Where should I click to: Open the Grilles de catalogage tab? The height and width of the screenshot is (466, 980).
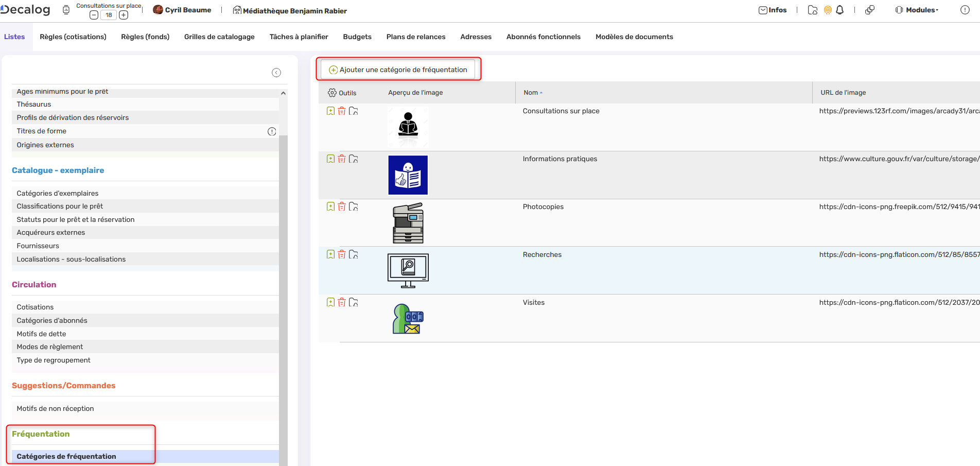(x=219, y=37)
